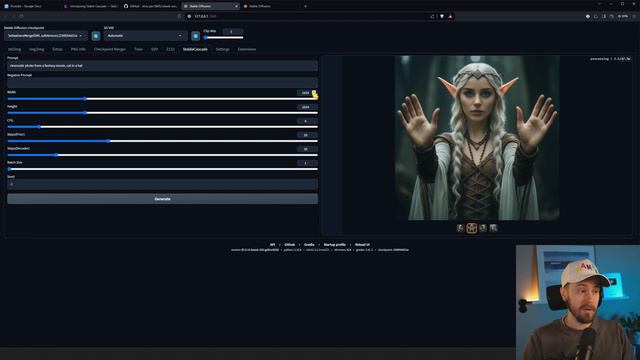Open the Stable Diffusion checkpoint dropdown
Viewport: 640px width, 360px height.
click(x=46, y=36)
